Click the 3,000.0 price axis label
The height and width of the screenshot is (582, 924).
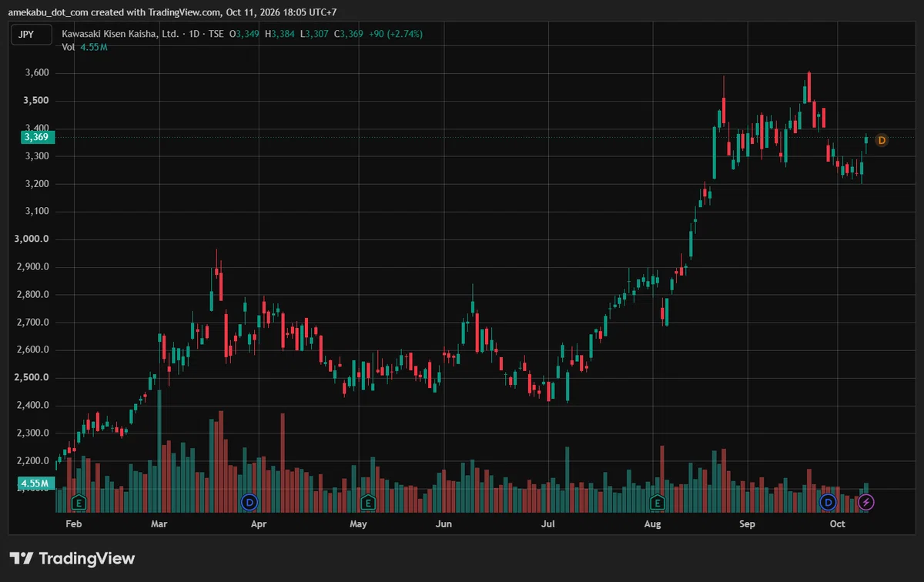point(32,239)
